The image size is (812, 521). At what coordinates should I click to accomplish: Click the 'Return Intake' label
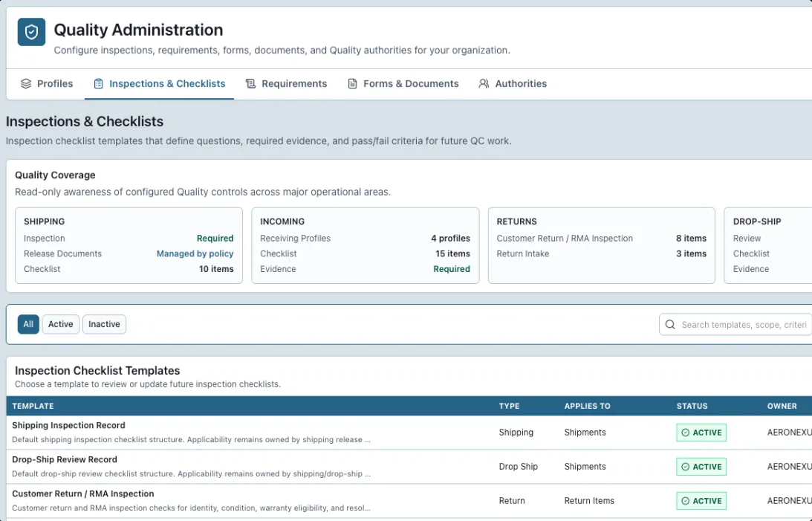point(522,253)
